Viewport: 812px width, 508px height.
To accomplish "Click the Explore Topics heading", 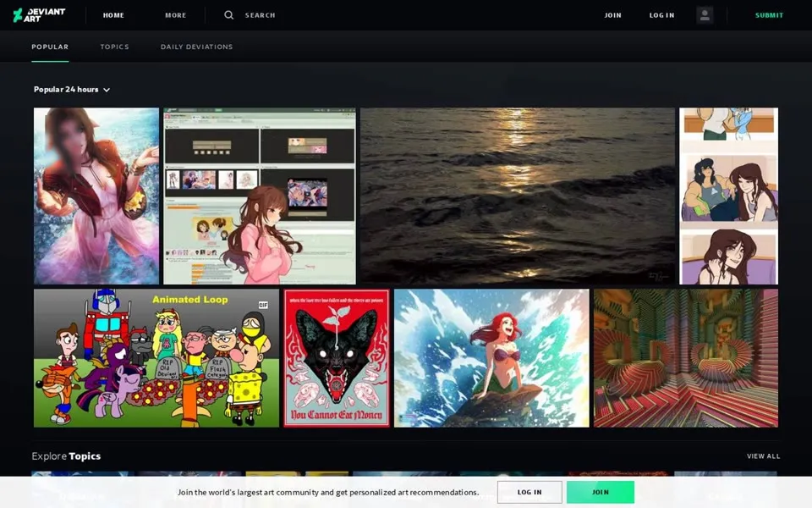I will (x=66, y=456).
